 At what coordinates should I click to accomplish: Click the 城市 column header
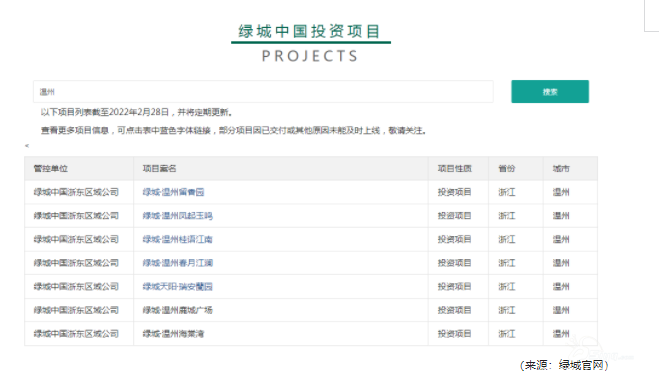(561, 169)
